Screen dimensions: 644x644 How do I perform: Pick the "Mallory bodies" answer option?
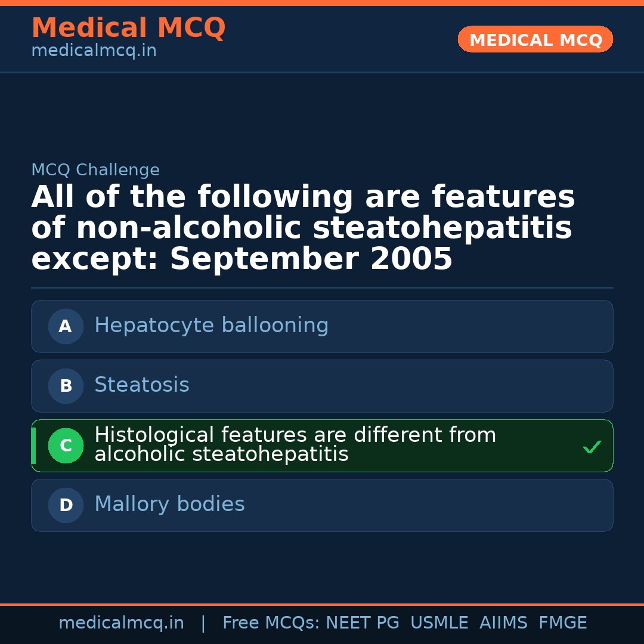tap(169, 504)
